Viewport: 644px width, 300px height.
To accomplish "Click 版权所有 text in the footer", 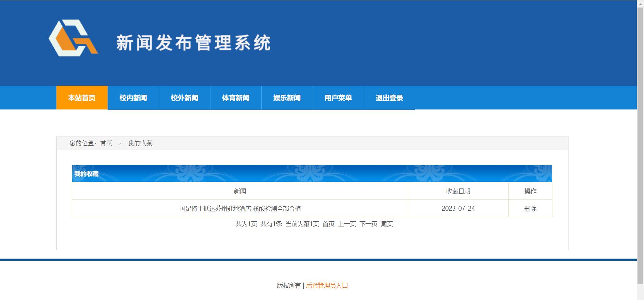I will tap(289, 286).
